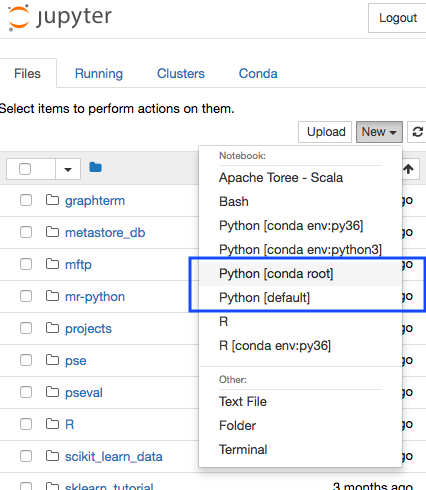This screenshot has width=426, height=490.
Task: Click the Logout button
Action: pos(397,18)
